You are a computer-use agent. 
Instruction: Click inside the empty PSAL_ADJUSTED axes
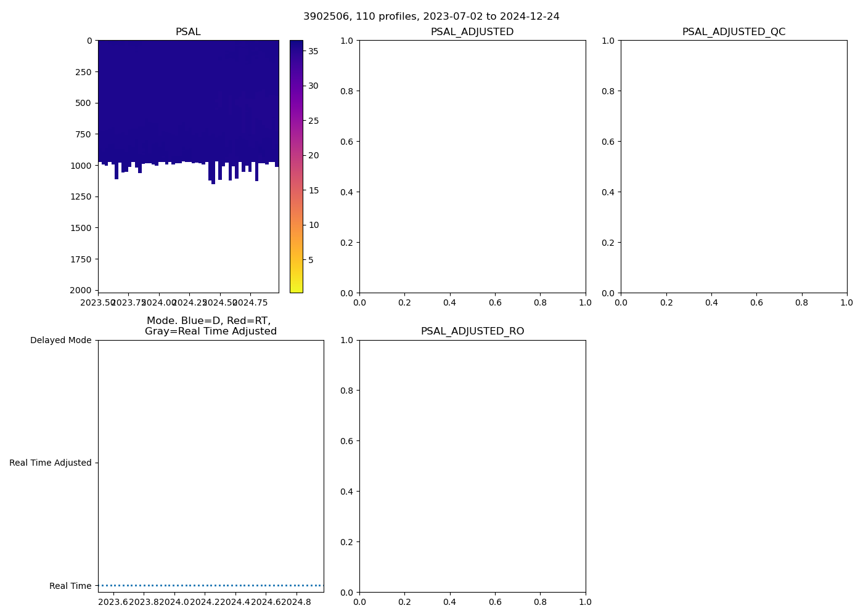tap(472, 166)
